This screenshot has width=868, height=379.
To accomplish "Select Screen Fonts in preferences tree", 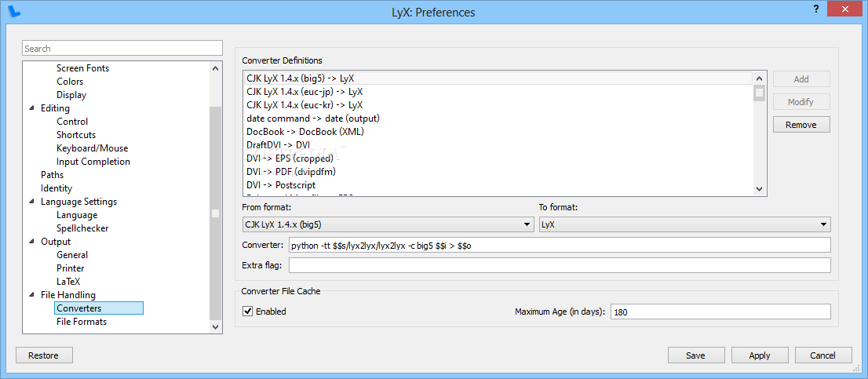I will pyautogui.click(x=82, y=68).
